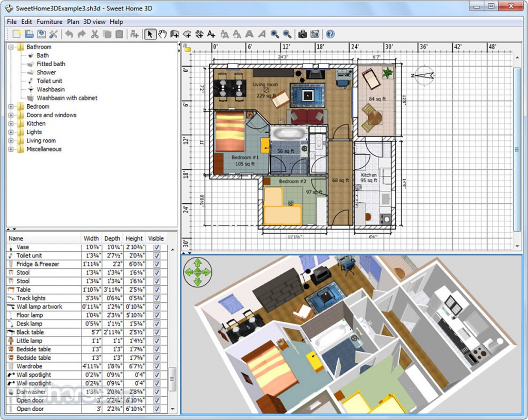
Task: Open the Furniture menu
Action: (49, 22)
